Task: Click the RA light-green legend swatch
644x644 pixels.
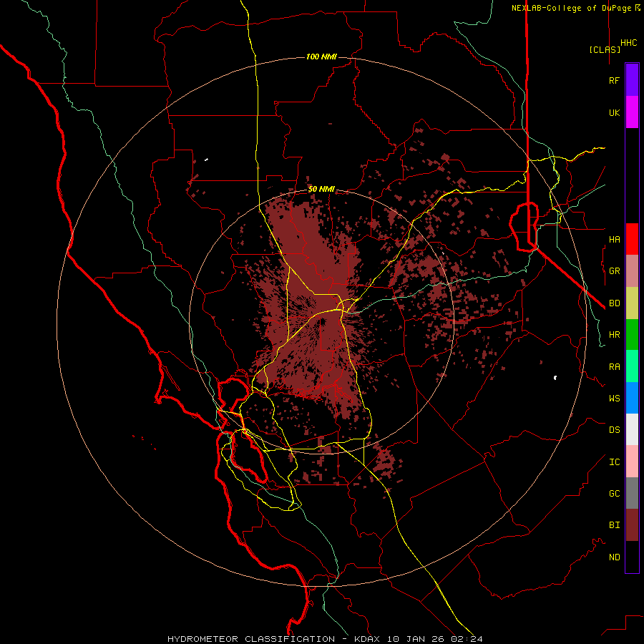Action: click(x=632, y=366)
